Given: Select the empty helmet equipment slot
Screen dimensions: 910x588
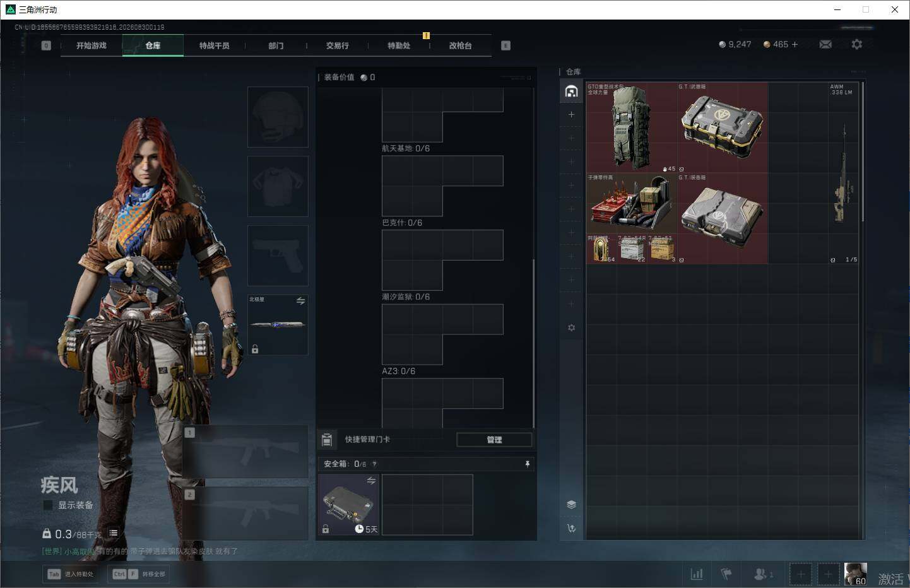Looking at the screenshot, I should [x=278, y=117].
